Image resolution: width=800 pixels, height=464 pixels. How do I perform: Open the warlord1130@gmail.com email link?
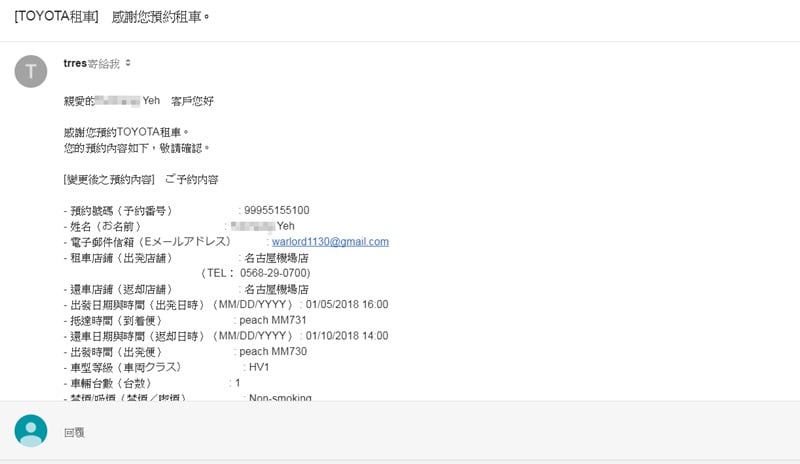(x=330, y=241)
